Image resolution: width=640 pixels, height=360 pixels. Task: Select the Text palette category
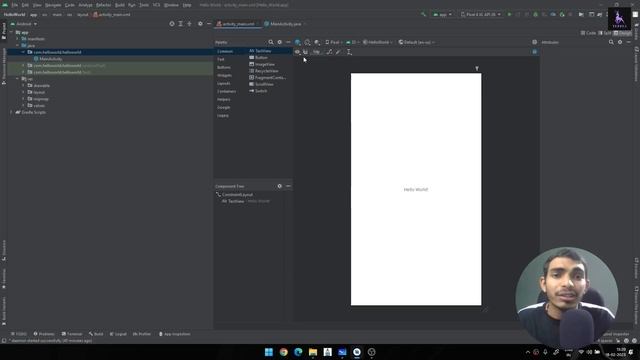(221, 60)
